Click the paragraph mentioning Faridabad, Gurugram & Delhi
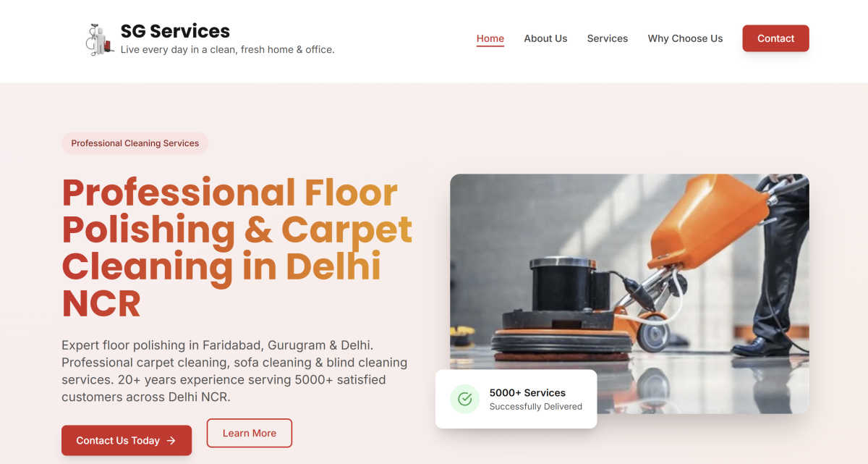This screenshot has width=868, height=464. point(234,371)
